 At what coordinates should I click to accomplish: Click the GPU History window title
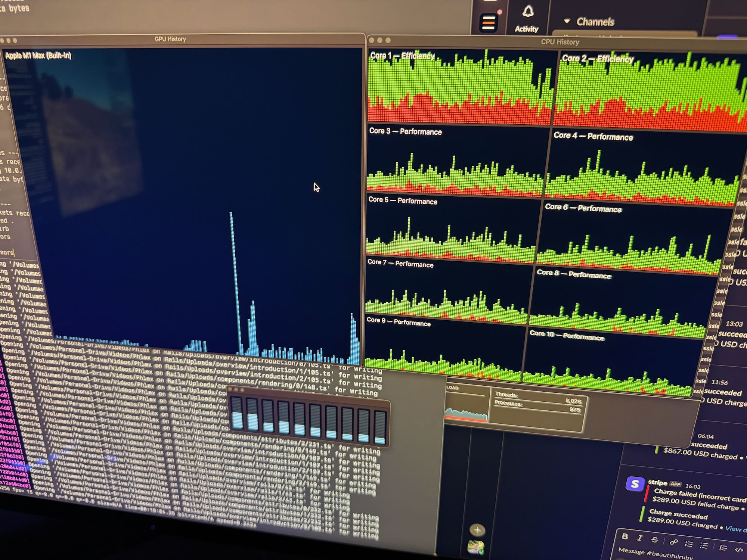[170, 39]
